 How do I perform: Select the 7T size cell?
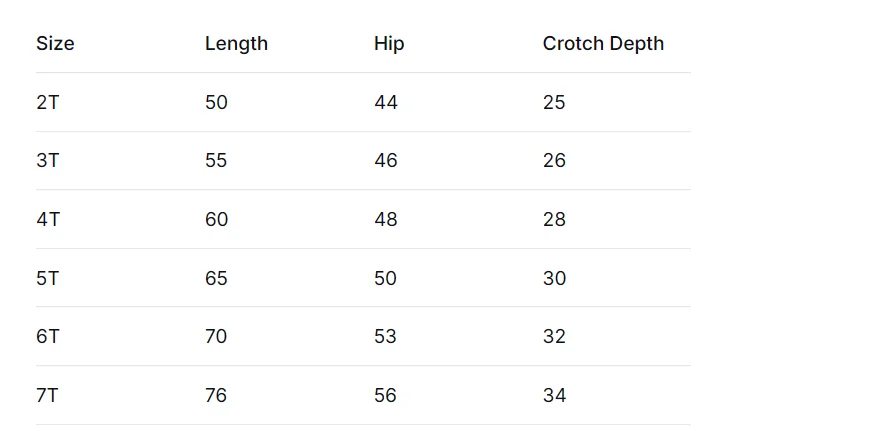pos(47,395)
